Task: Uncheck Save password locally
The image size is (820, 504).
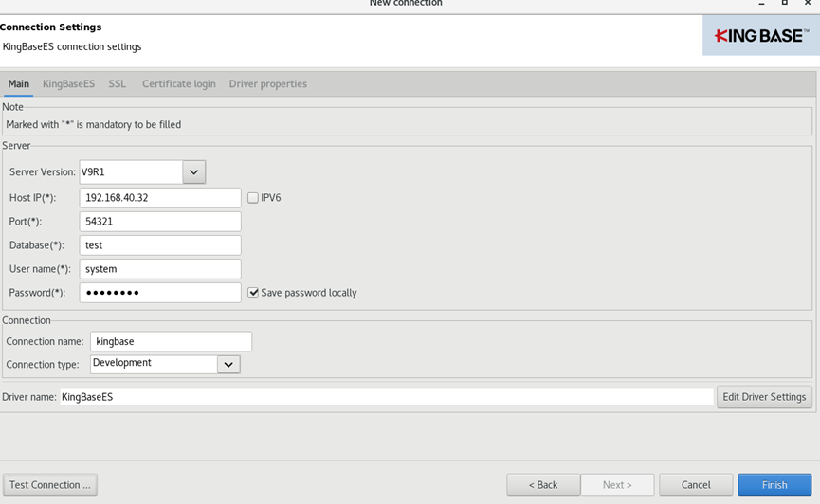Action: pos(253,293)
